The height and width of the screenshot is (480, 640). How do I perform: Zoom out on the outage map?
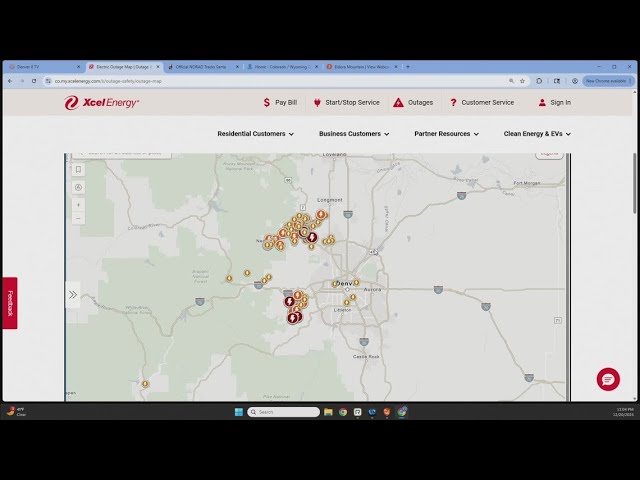(78, 218)
